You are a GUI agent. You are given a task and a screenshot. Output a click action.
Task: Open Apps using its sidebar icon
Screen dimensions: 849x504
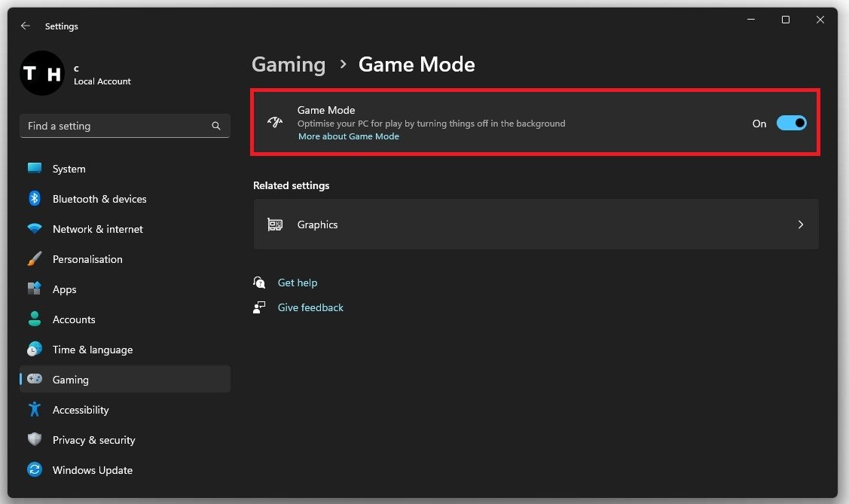(35, 289)
